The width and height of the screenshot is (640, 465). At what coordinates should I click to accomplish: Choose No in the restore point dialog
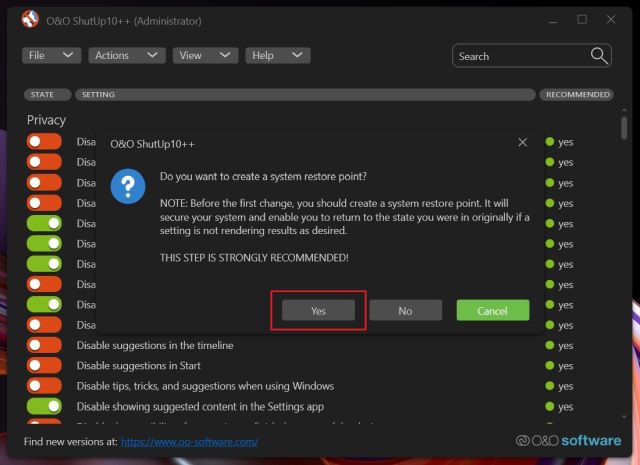tap(405, 311)
